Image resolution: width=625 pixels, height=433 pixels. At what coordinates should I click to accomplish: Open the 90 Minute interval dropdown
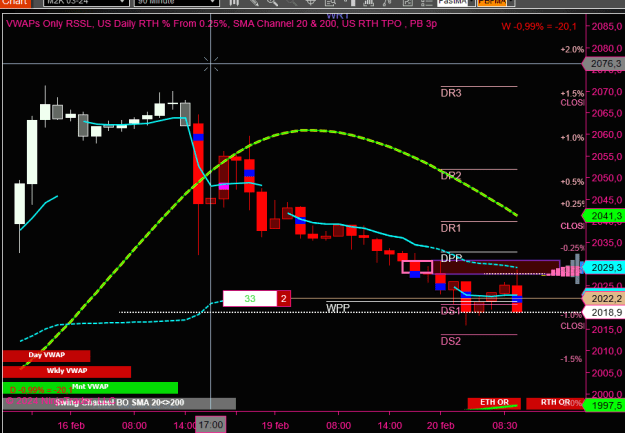[177, 2]
